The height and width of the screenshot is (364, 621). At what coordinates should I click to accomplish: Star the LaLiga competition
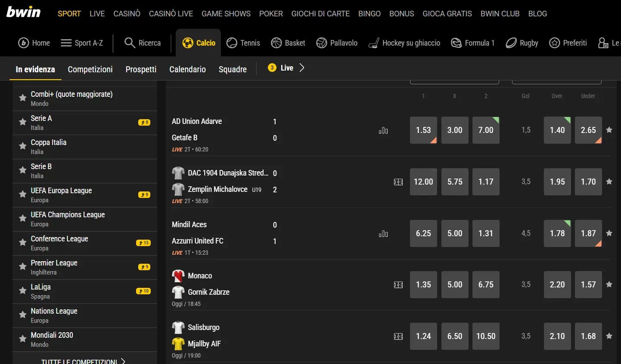pyautogui.click(x=23, y=291)
